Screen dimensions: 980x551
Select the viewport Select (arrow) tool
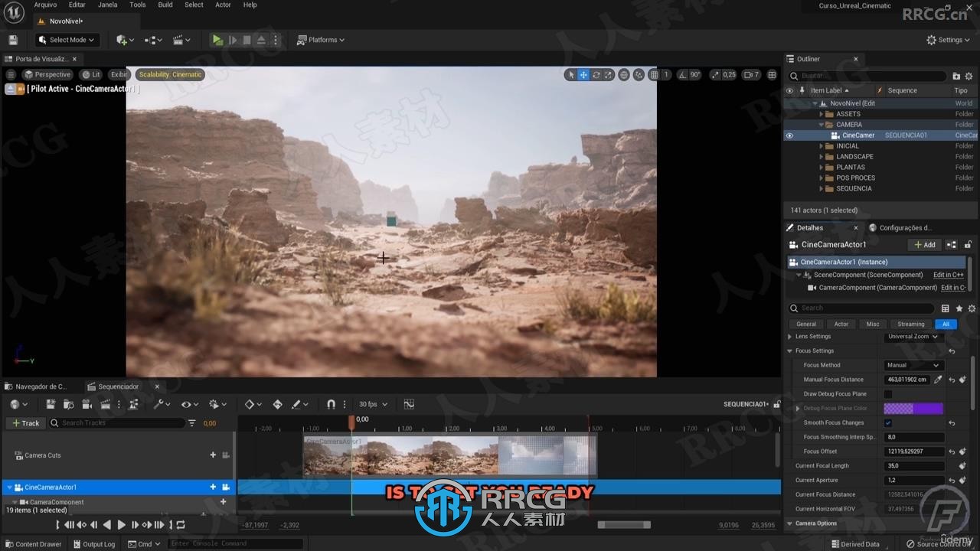(570, 74)
